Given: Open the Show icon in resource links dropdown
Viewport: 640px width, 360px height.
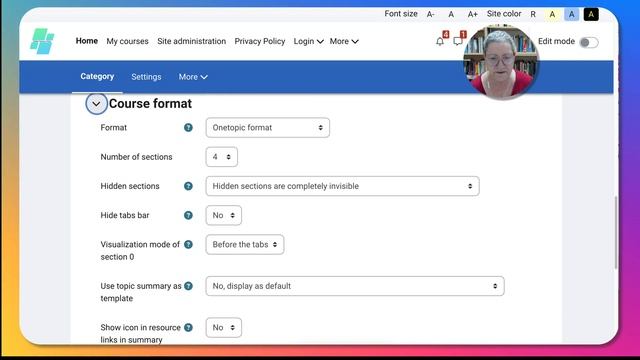Looking at the screenshot, I should point(224,327).
